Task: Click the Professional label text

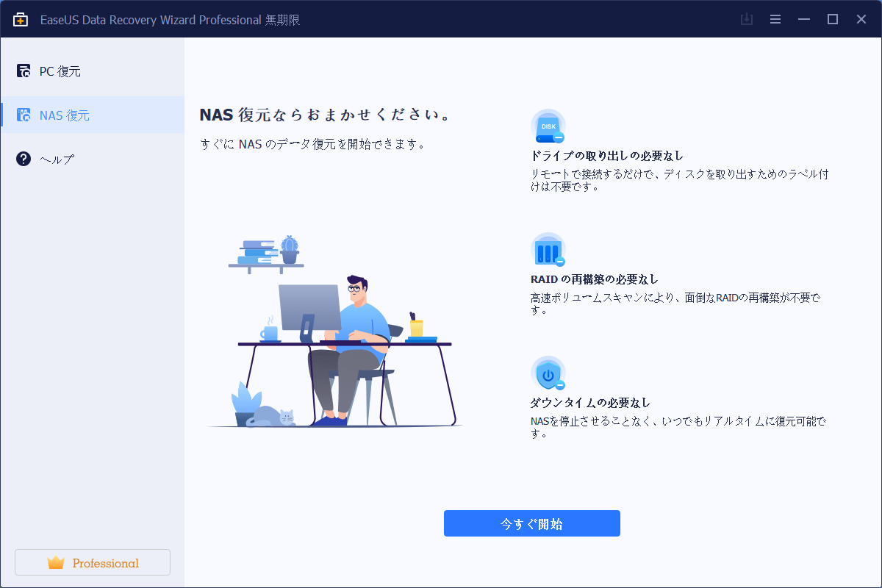Action: (105, 563)
